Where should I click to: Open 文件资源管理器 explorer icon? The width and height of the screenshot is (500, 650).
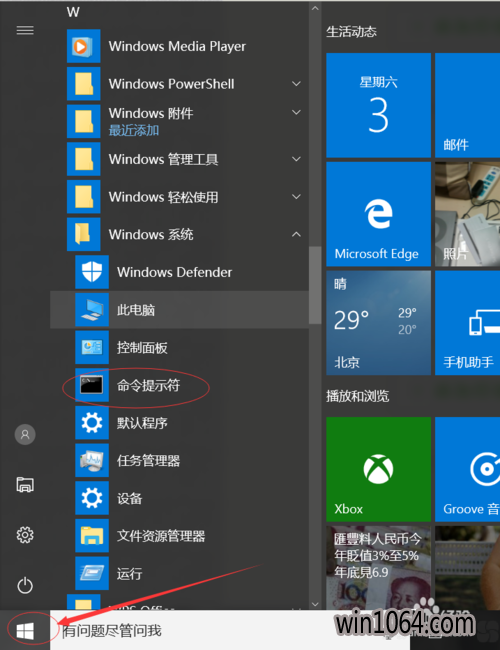(92, 536)
